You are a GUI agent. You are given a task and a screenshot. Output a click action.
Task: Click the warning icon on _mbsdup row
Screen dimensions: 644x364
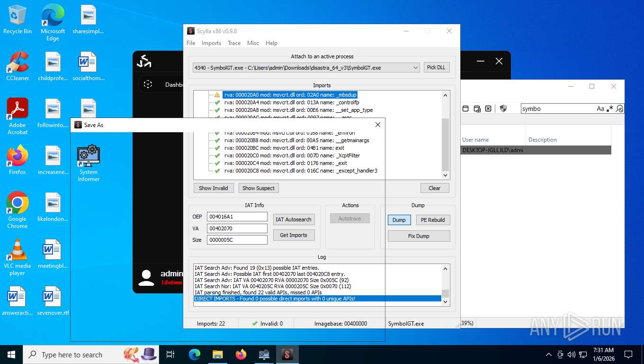(x=217, y=95)
